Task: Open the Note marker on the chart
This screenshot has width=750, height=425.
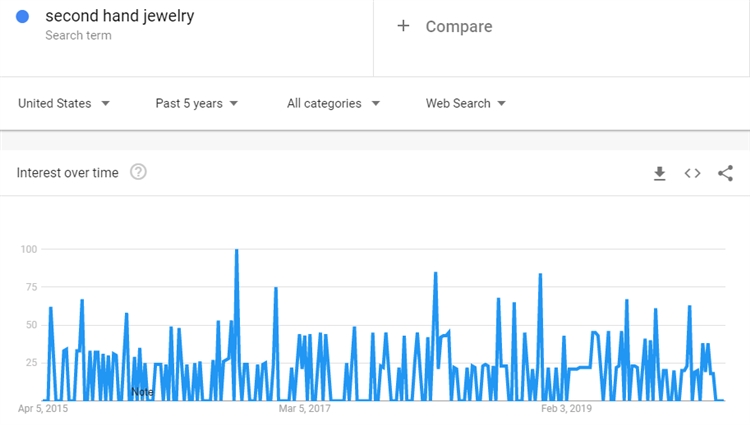Action: 142,392
